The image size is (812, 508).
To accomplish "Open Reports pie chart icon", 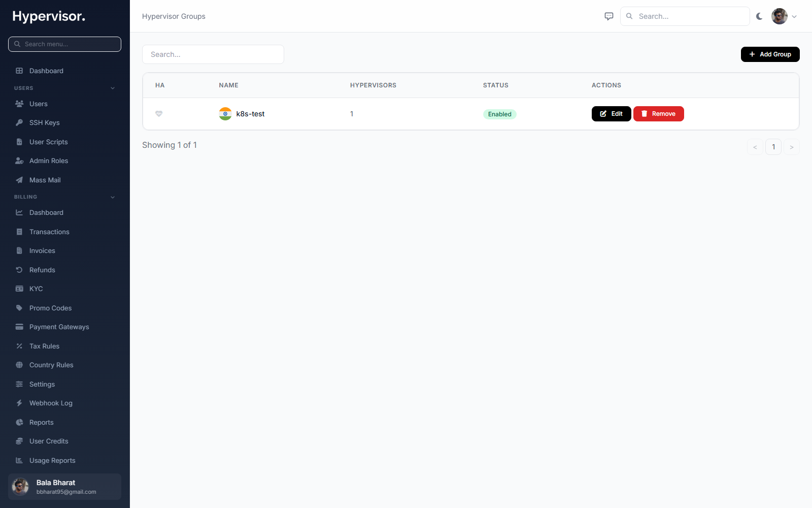I will point(19,422).
